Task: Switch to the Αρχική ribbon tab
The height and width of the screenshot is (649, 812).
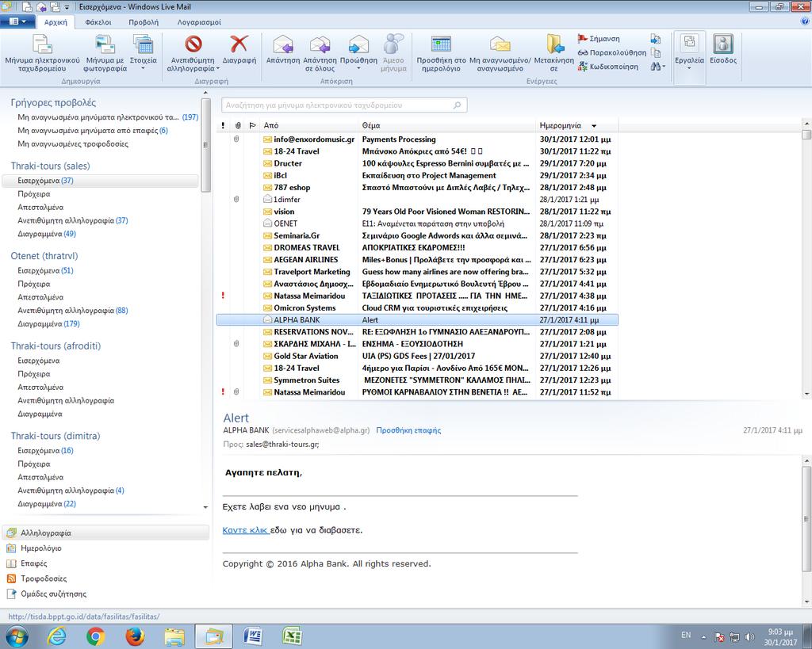Action: (x=56, y=22)
